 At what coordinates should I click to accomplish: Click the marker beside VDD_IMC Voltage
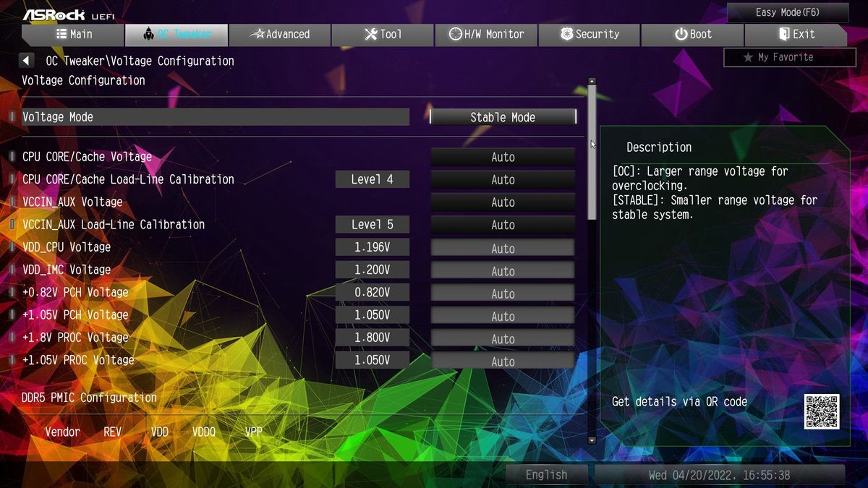12,270
